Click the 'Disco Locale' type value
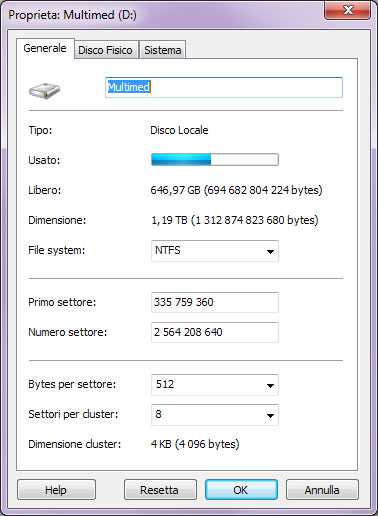 [179, 130]
